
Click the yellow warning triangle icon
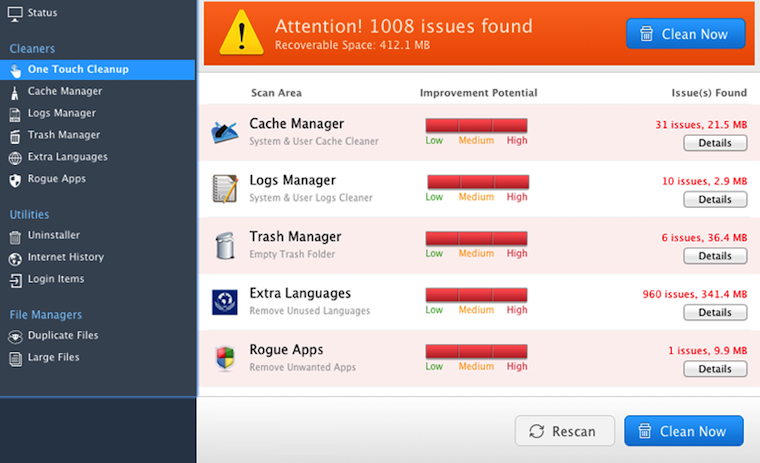(240, 33)
